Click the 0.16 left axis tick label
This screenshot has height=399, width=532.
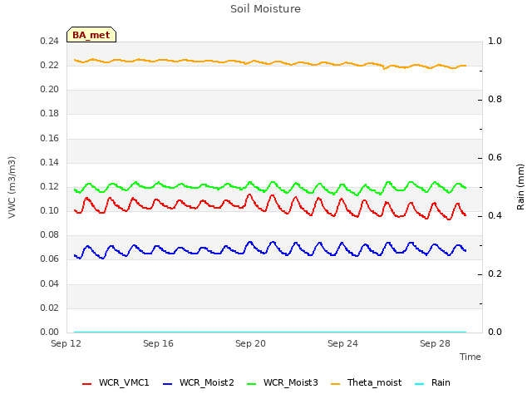pos(50,138)
